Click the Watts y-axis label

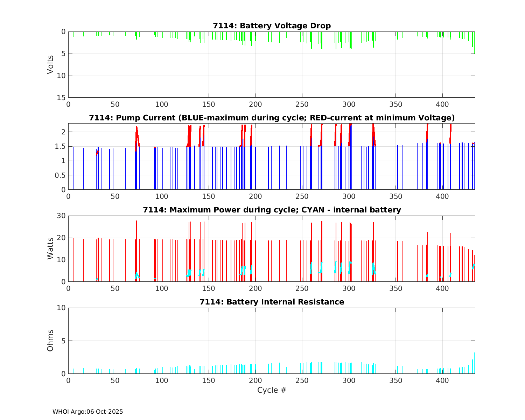coord(50,248)
